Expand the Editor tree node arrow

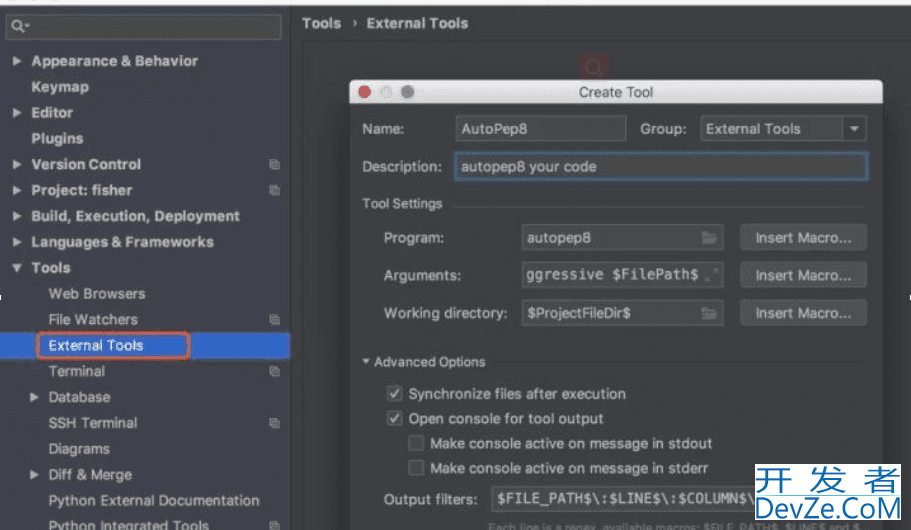click(17, 112)
